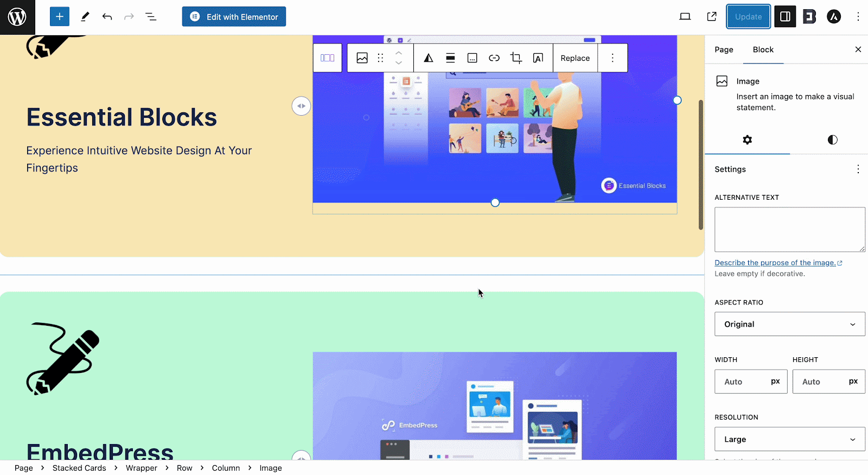Click the insert link icon
This screenshot has width=868, height=475.
494,58
